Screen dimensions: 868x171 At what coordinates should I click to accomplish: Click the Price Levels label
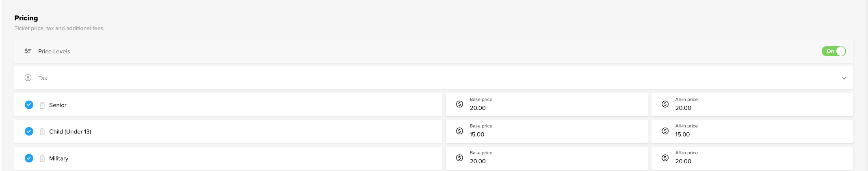click(54, 51)
